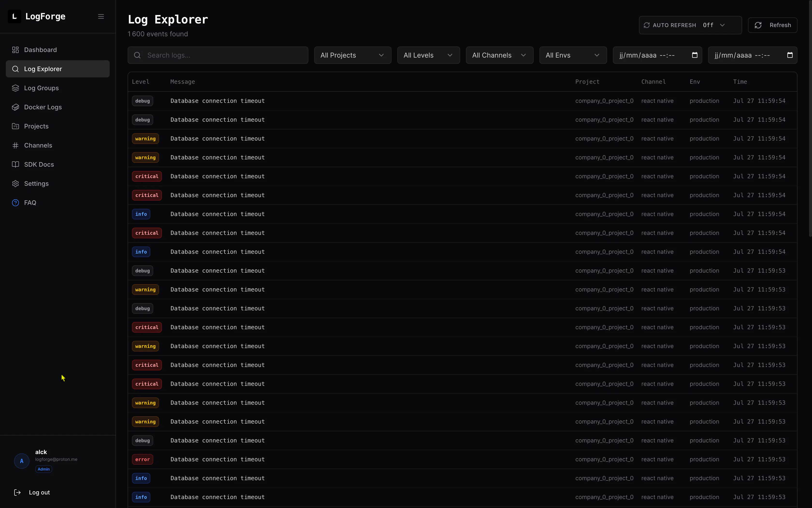This screenshot has width=812, height=508.
Task: Click the Project column header
Action: [x=587, y=82]
